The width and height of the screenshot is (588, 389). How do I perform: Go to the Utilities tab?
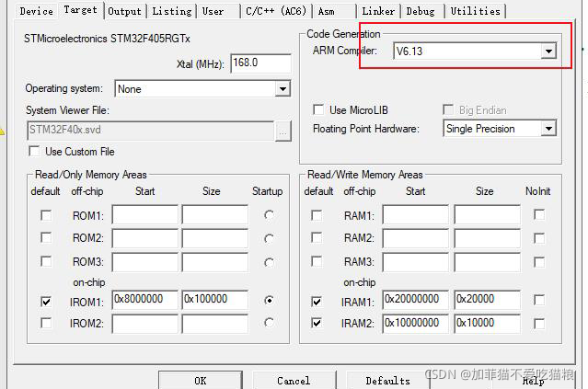click(475, 11)
